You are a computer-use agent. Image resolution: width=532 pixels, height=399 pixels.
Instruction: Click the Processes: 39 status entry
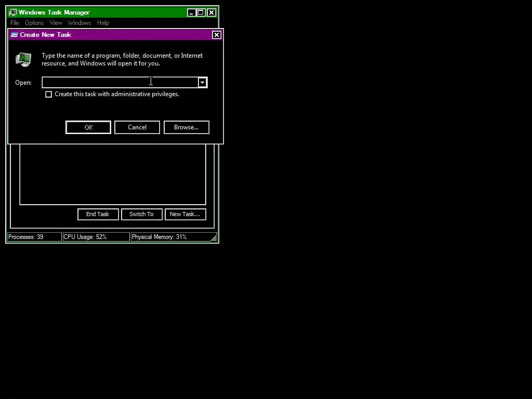(34, 237)
